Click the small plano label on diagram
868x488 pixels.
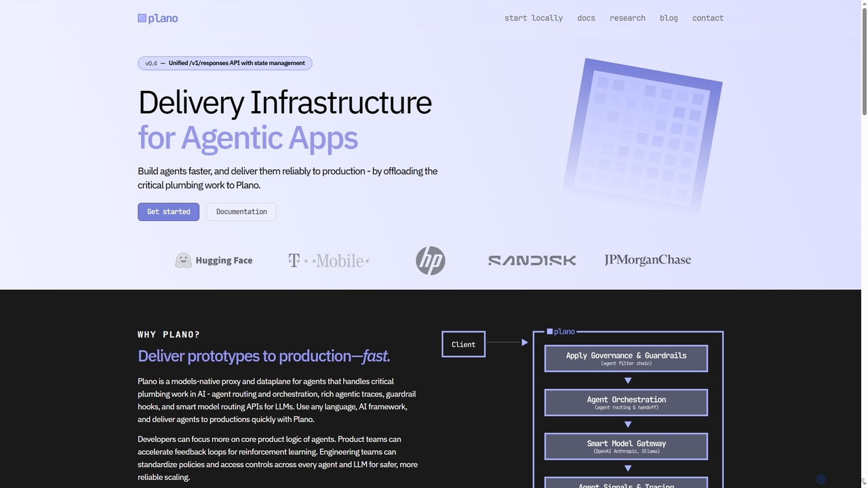point(561,331)
